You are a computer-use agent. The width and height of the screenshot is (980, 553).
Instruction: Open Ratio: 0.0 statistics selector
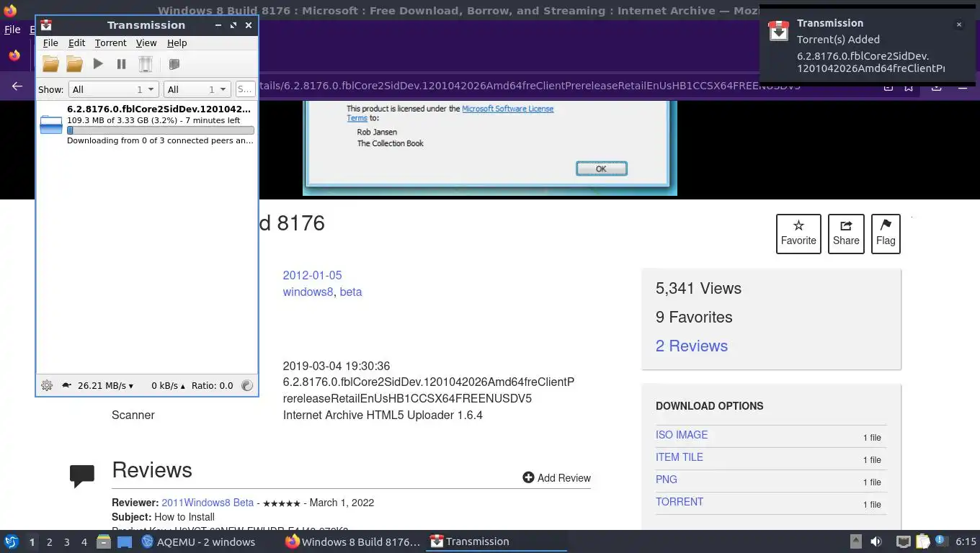pos(212,385)
